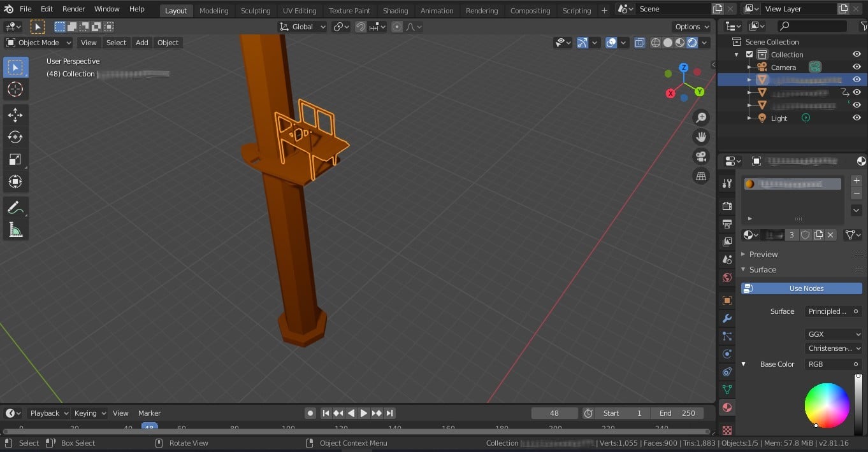Open the Modifier Properties tab
868x452 pixels.
pyautogui.click(x=726, y=318)
